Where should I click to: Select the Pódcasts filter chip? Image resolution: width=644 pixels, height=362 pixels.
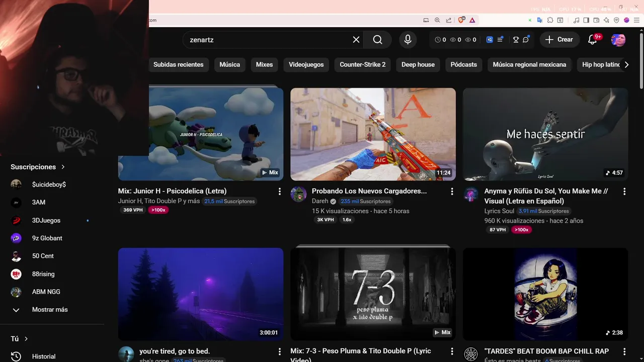coord(464,65)
